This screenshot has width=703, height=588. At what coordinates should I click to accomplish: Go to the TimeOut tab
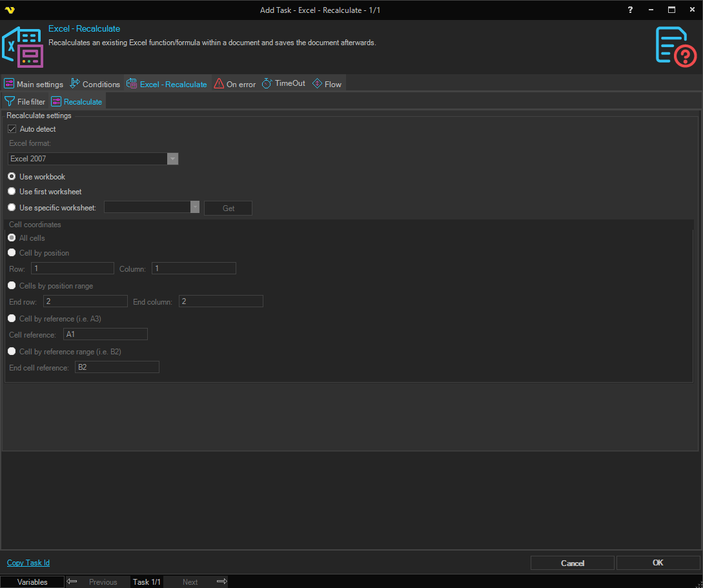coord(284,83)
